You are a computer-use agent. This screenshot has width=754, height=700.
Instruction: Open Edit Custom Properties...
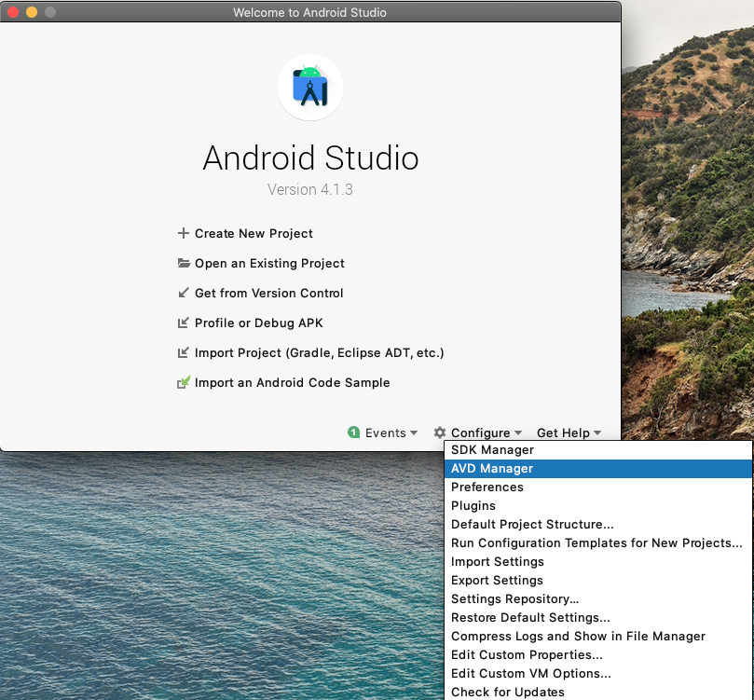[598, 655]
